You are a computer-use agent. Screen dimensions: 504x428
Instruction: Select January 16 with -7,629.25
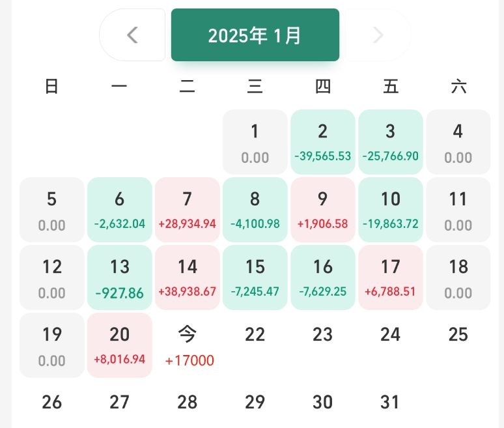pyautogui.click(x=323, y=278)
